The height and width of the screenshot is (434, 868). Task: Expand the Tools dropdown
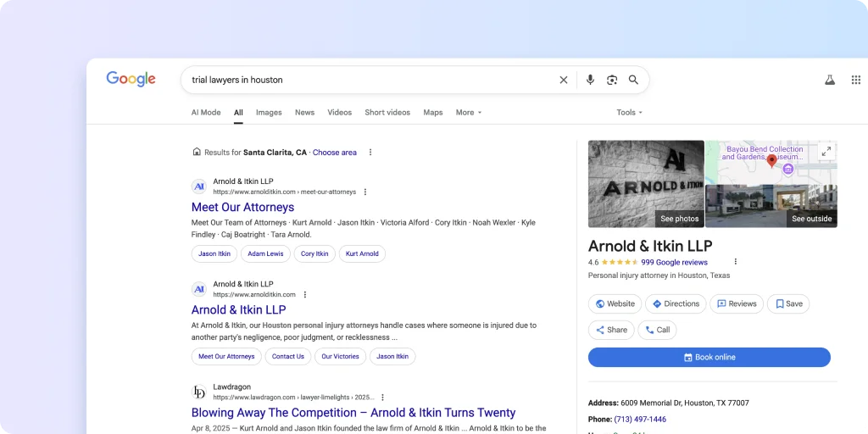click(x=630, y=113)
